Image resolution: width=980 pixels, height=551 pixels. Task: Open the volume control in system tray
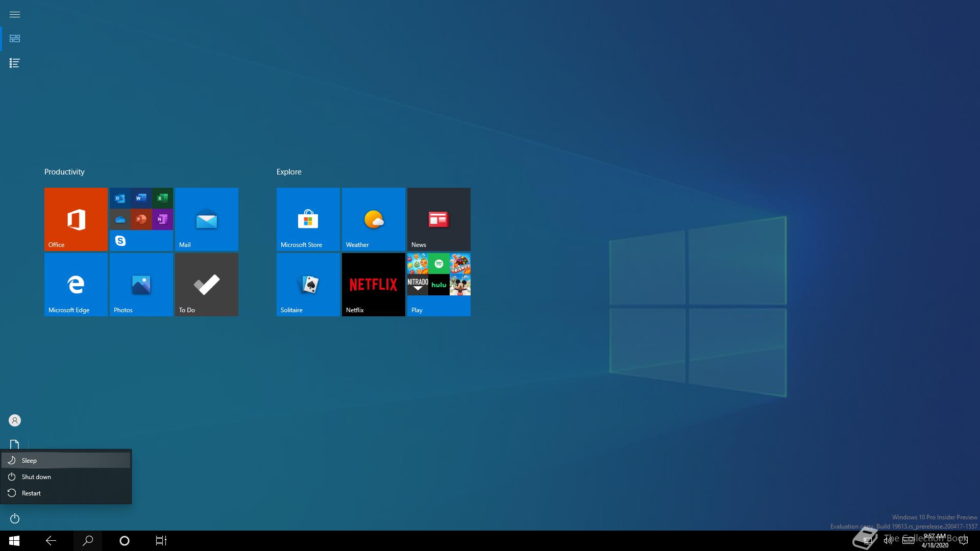point(888,541)
